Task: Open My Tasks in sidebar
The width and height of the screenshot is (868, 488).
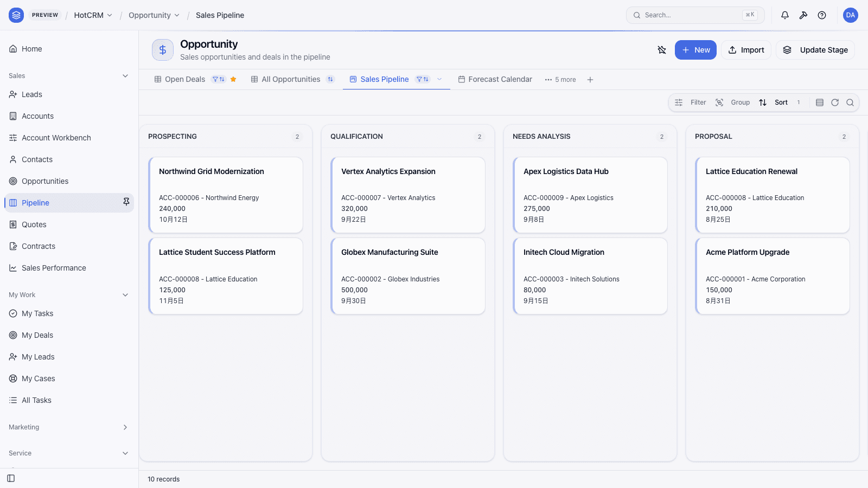Action: coord(69,313)
